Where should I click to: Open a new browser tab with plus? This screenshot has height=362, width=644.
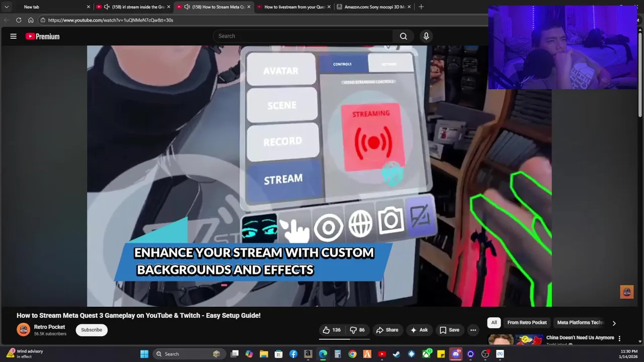click(421, 7)
